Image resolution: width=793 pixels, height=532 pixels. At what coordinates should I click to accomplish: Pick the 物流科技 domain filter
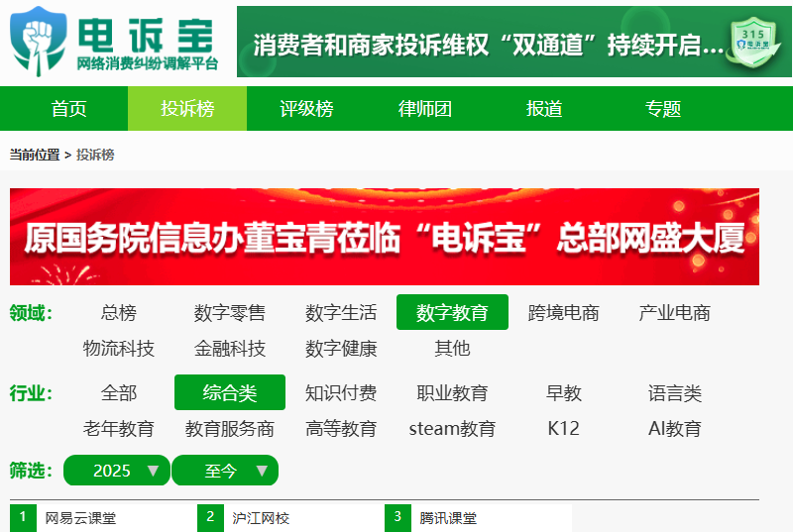(119, 348)
